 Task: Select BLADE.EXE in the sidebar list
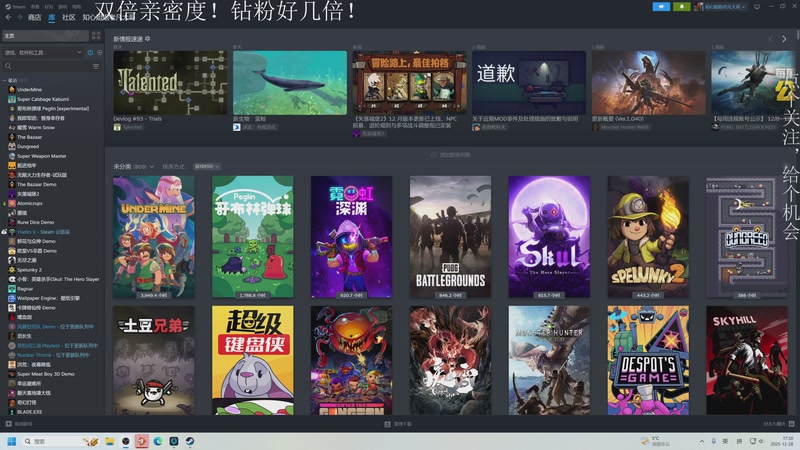pos(30,412)
